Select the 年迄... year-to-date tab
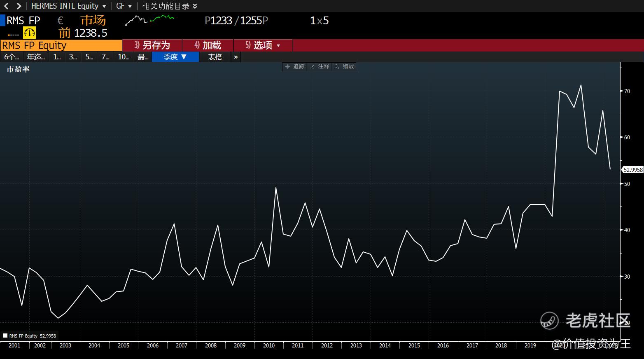644x359 pixels. click(36, 57)
